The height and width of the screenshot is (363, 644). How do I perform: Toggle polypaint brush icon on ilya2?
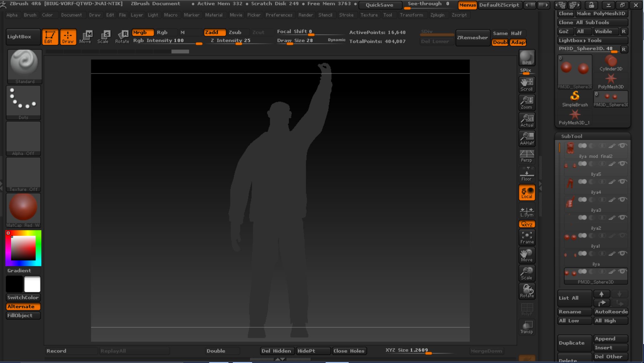pos(612,217)
